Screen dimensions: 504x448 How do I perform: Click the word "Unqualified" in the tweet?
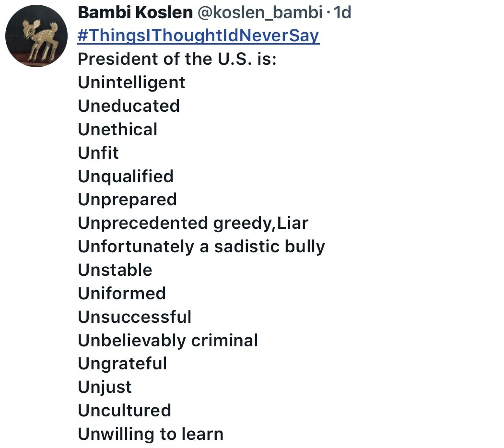click(126, 177)
